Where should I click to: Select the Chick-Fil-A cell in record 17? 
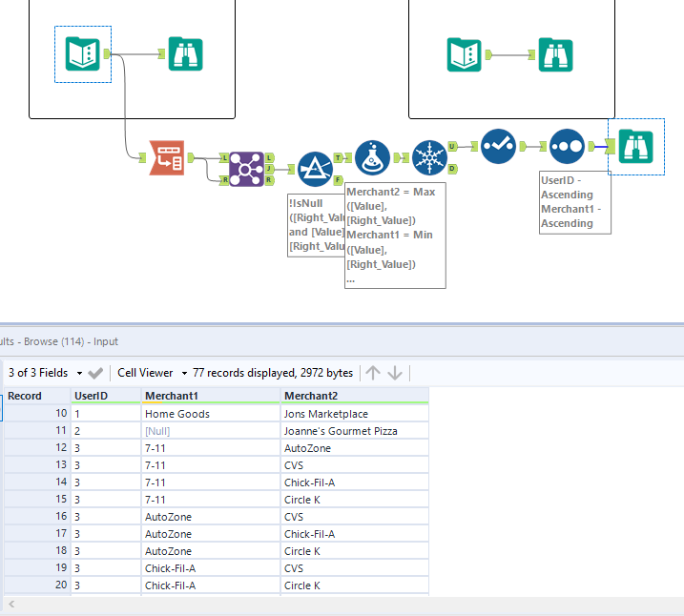point(355,534)
